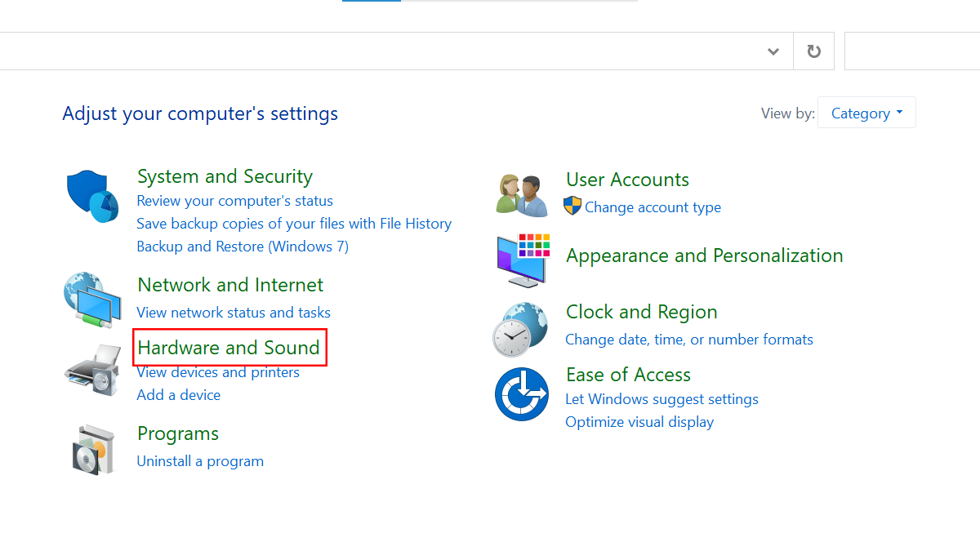Click the User Accounts people icon
Image resolution: width=980 pixels, height=551 pixels.
[x=522, y=195]
